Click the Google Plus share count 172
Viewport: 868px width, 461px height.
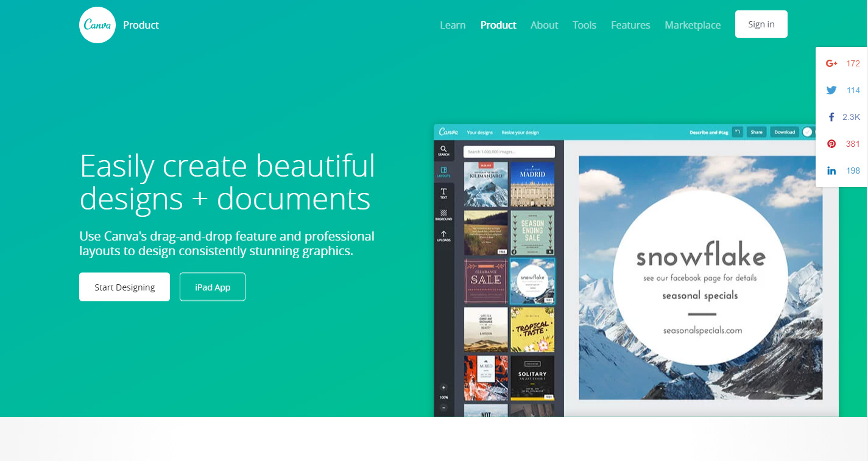[853, 63]
